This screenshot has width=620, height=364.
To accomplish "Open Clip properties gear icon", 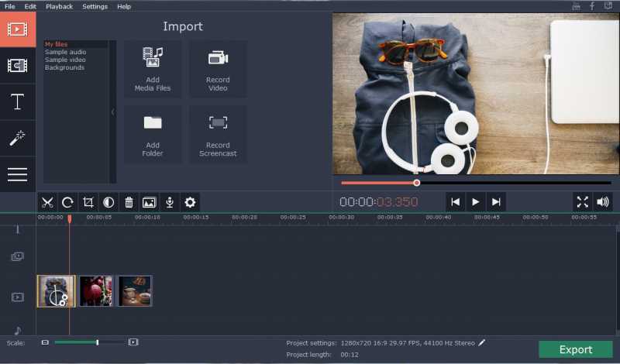I will 190,202.
